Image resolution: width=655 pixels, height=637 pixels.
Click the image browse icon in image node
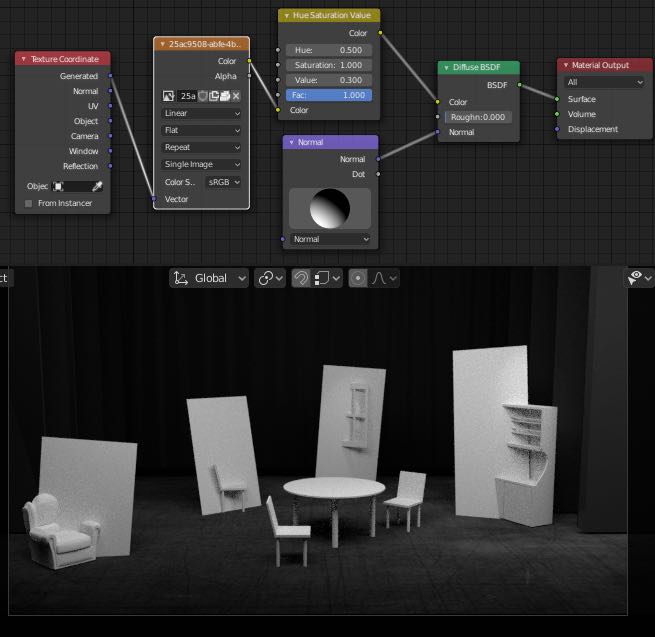(169, 96)
